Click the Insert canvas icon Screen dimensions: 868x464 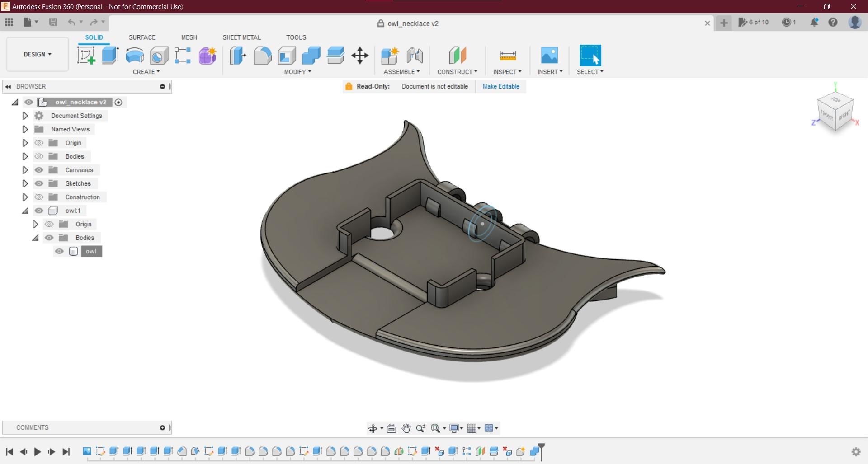tap(549, 55)
